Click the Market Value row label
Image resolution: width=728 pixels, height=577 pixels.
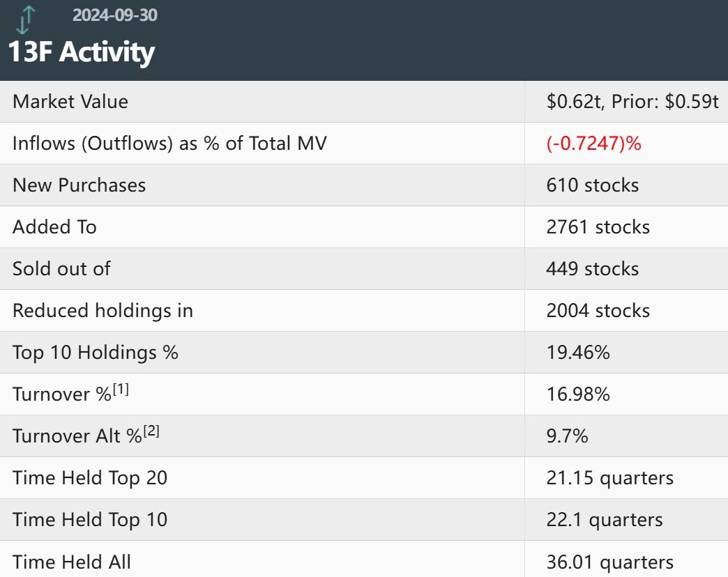70,102
